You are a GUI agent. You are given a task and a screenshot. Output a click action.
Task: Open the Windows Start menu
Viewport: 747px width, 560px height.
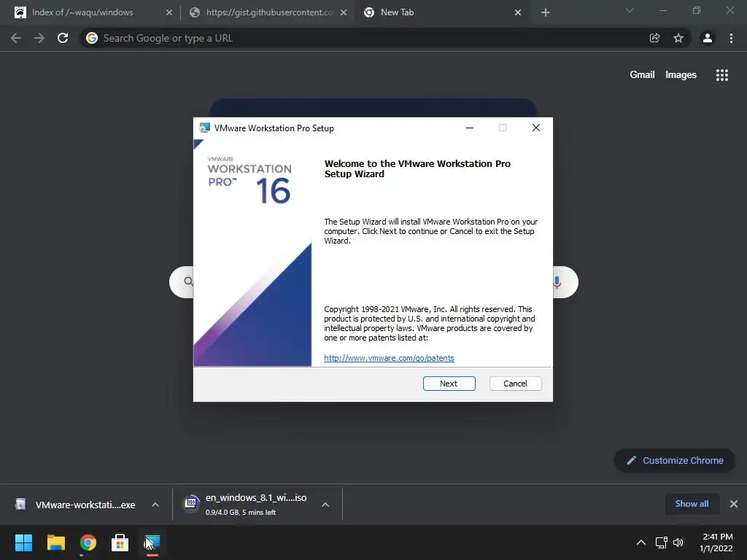point(23,542)
